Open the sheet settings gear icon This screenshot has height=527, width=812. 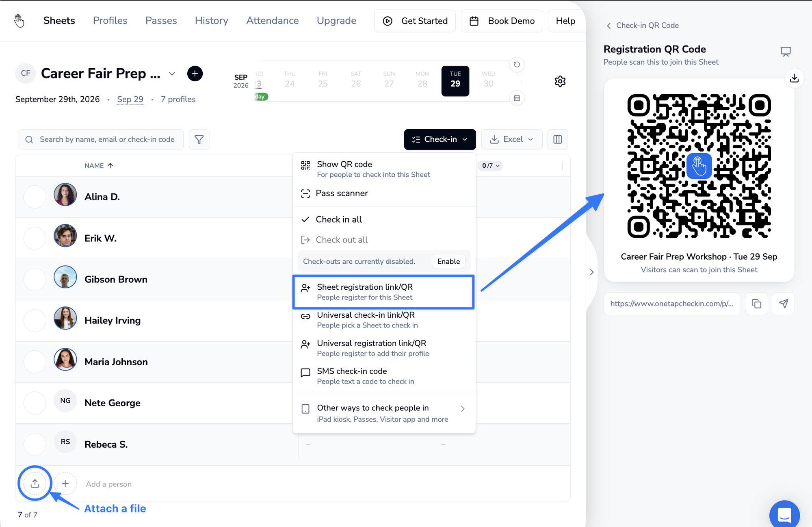pos(560,81)
